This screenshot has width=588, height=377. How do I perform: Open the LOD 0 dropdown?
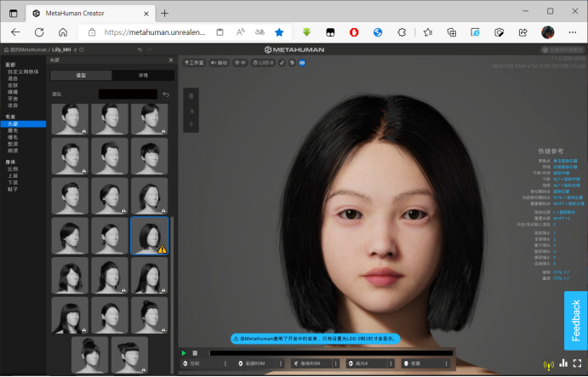point(263,63)
